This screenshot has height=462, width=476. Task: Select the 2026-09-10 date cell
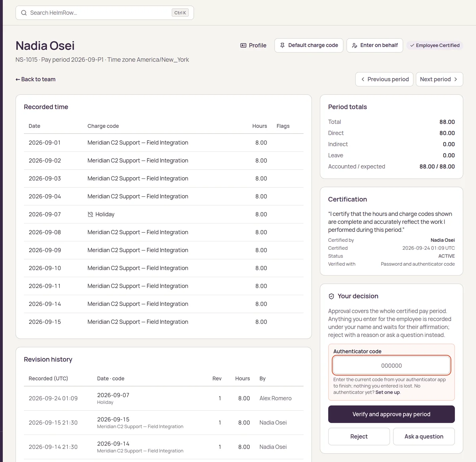45,268
